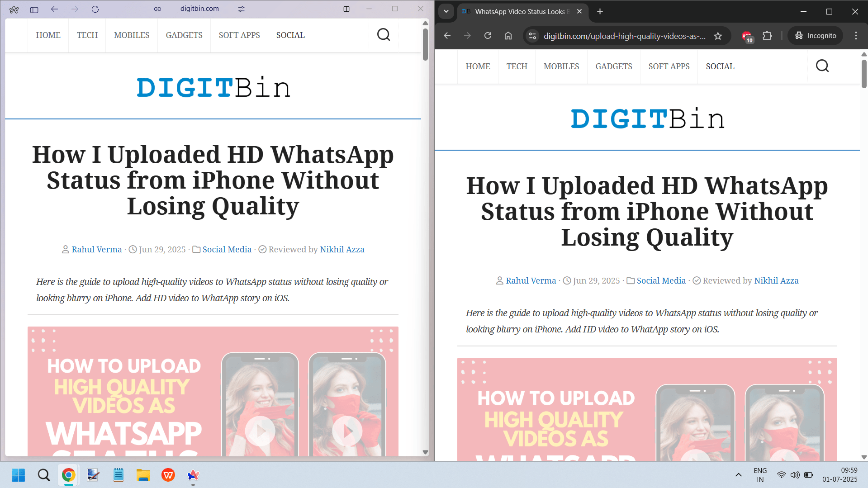868x488 pixels.
Task: Open the site information icon in the Chrome address bar
Action: pos(533,36)
